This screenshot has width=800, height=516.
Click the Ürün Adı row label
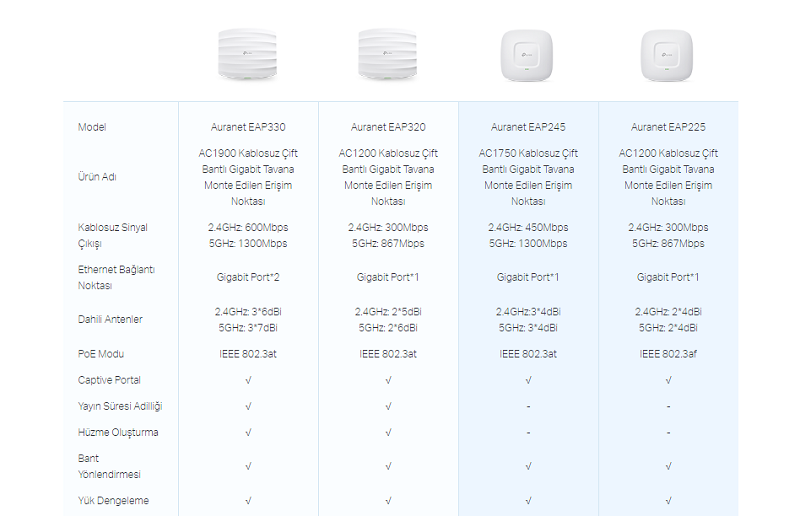pyautogui.click(x=97, y=177)
